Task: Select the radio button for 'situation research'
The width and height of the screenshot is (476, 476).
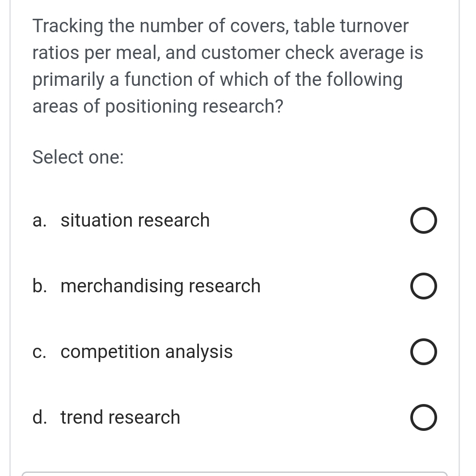Action: [423, 220]
